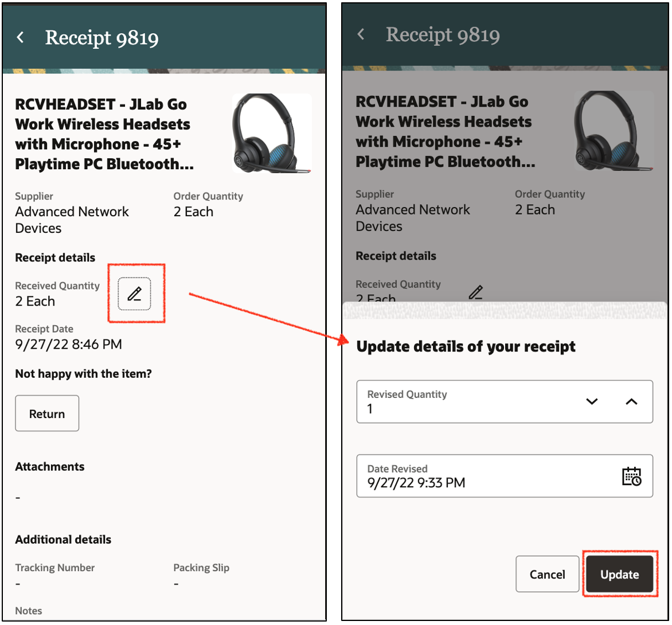Select RCVHEADSET item title in left screen
672x625 pixels.
(x=104, y=134)
